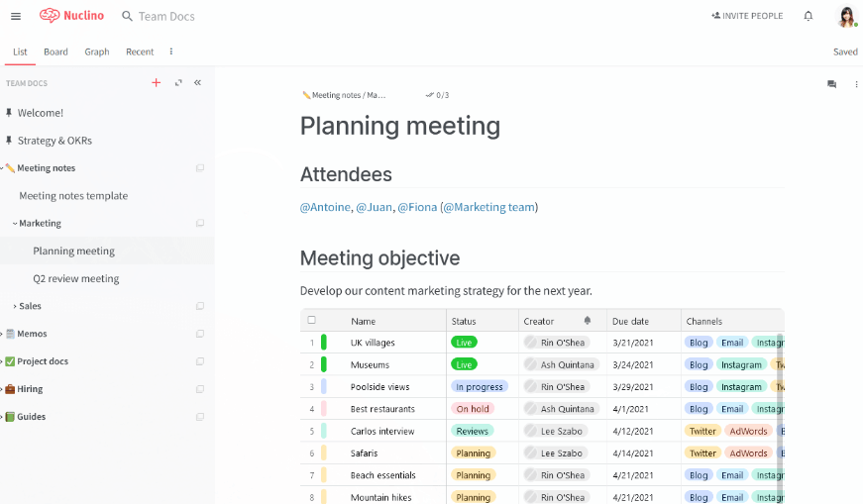Viewport: 863px width, 504px height.
Task: Click the expand-all arrows icon in sidebar
Action: (178, 83)
